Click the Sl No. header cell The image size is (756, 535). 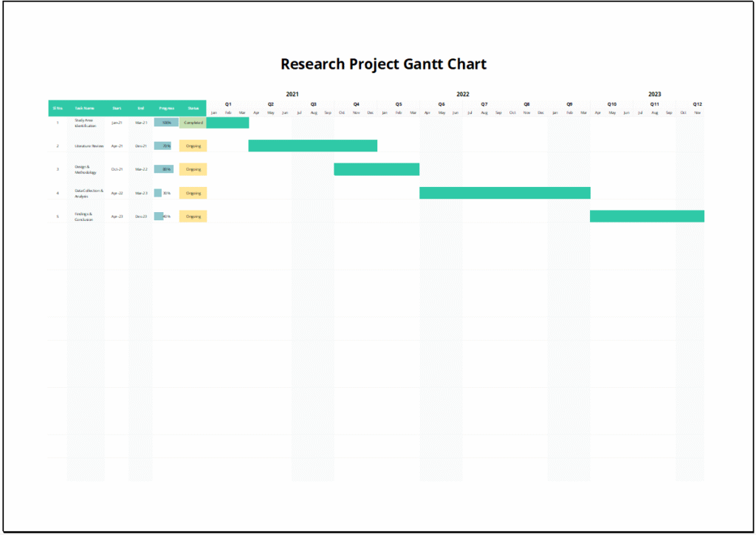tap(60, 108)
